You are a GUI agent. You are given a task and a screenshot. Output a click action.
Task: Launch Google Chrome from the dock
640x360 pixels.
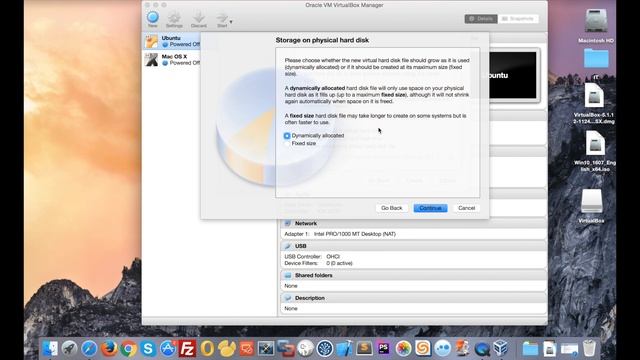[128, 348]
